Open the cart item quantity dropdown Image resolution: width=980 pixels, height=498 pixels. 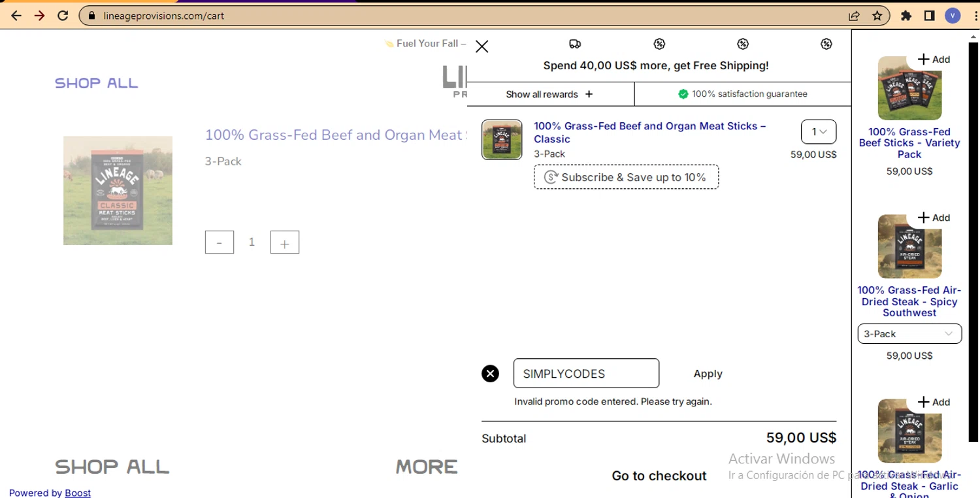(x=819, y=132)
